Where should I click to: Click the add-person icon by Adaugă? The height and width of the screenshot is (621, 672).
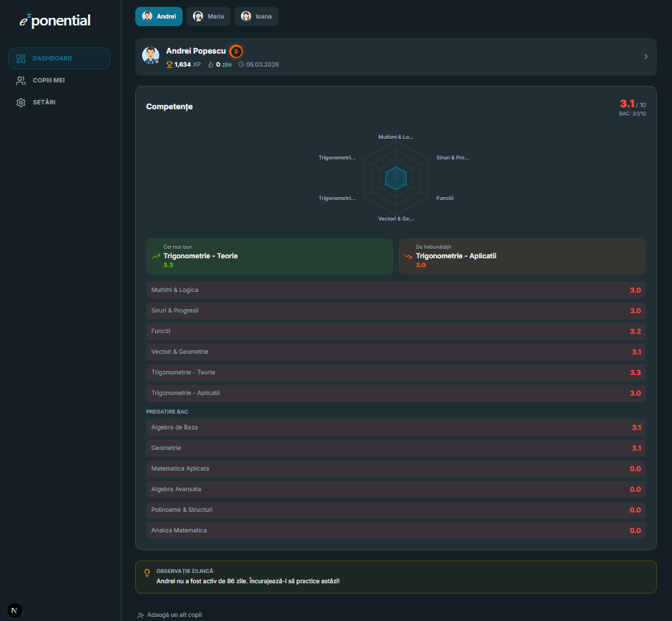141,616
